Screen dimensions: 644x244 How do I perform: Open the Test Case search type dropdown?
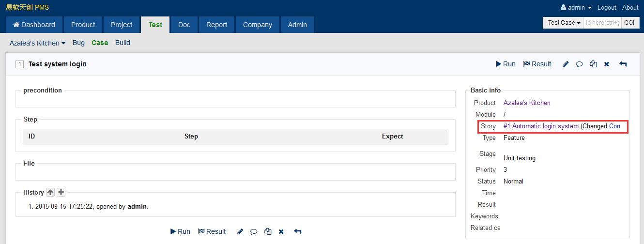pos(564,23)
